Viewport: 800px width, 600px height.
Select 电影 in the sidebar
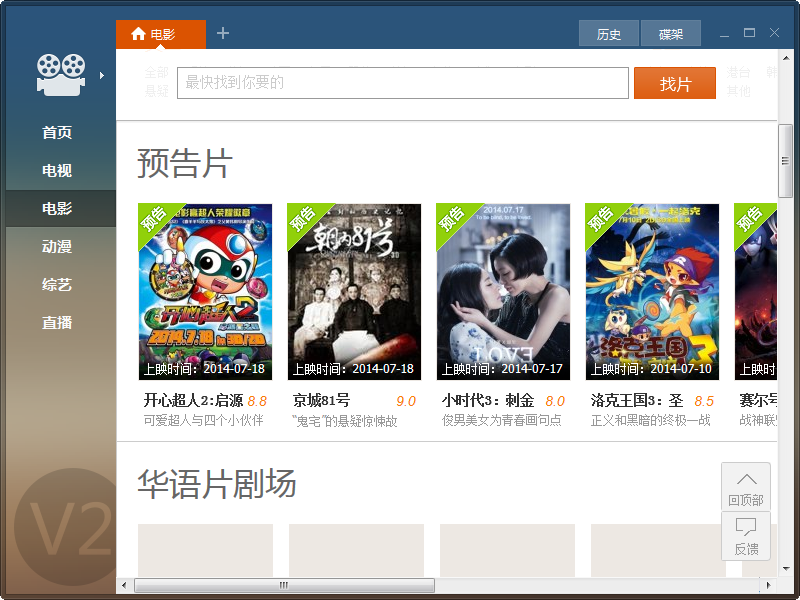click(57, 208)
